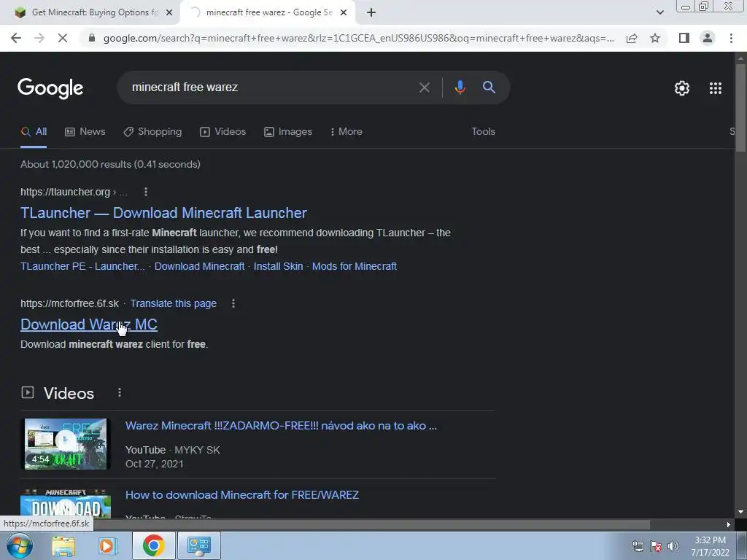Image resolution: width=747 pixels, height=560 pixels.
Task: Open the Control Panel taskbar item
Action: [x=198, y=545]
